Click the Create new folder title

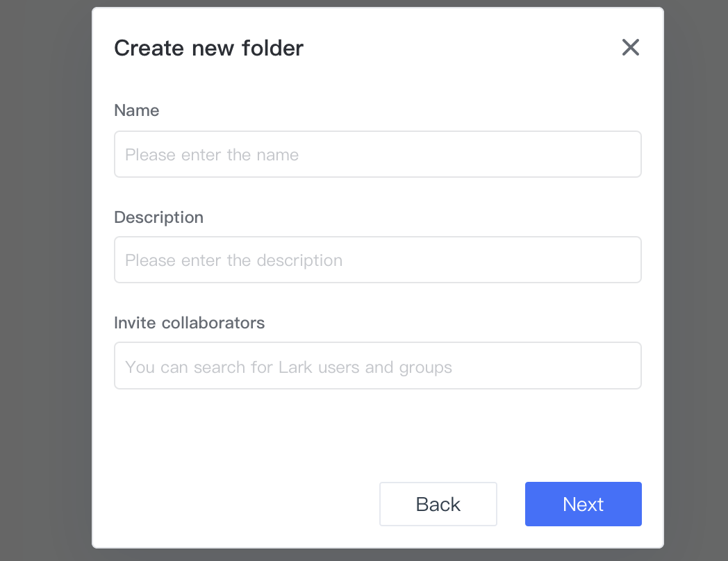[x=209, y=48]
